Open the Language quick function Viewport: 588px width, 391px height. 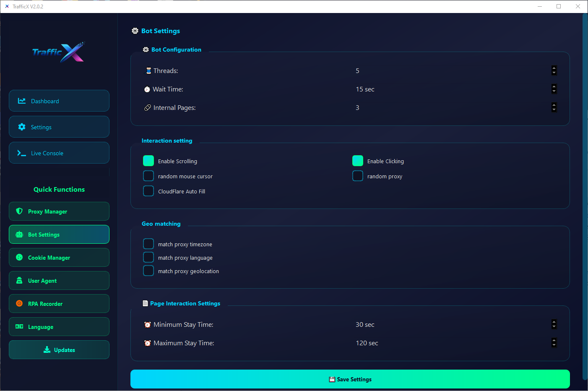(x=59, y=327)
